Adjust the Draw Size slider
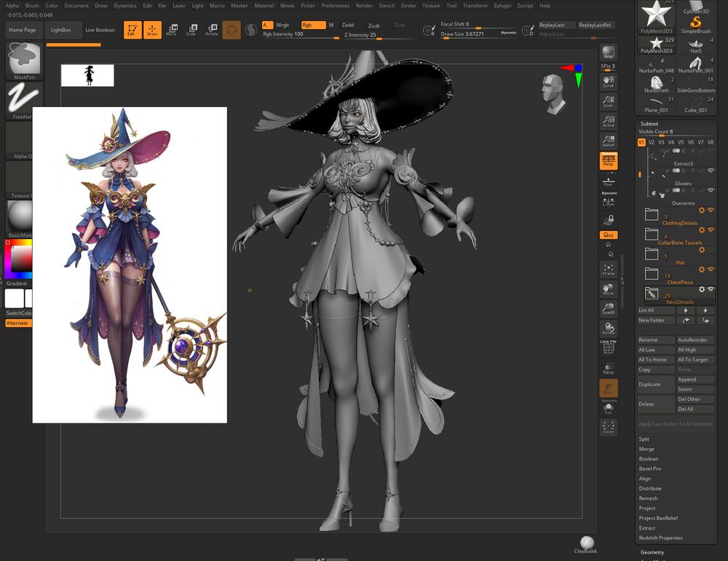Viewport: 728px width, 561px height. pos(478,34)
